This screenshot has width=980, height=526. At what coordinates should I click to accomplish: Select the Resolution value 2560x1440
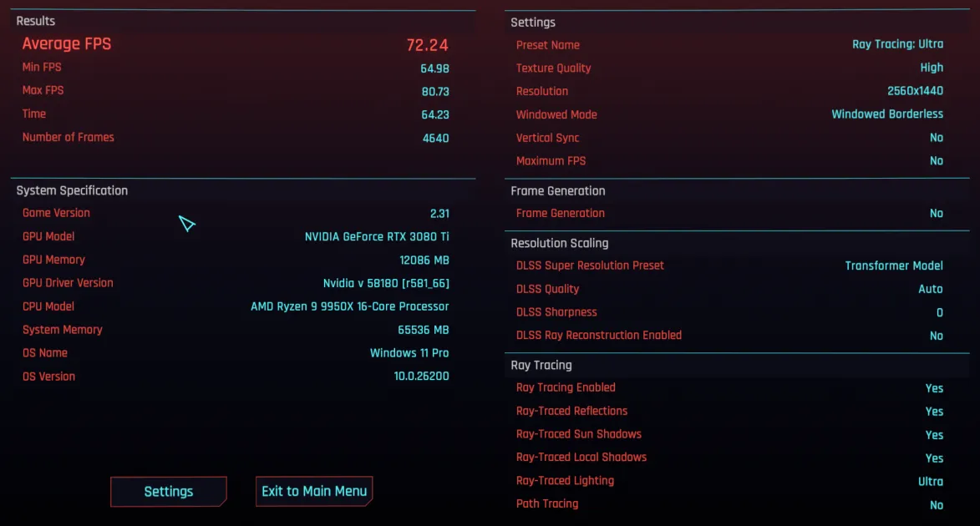(915, 91)
